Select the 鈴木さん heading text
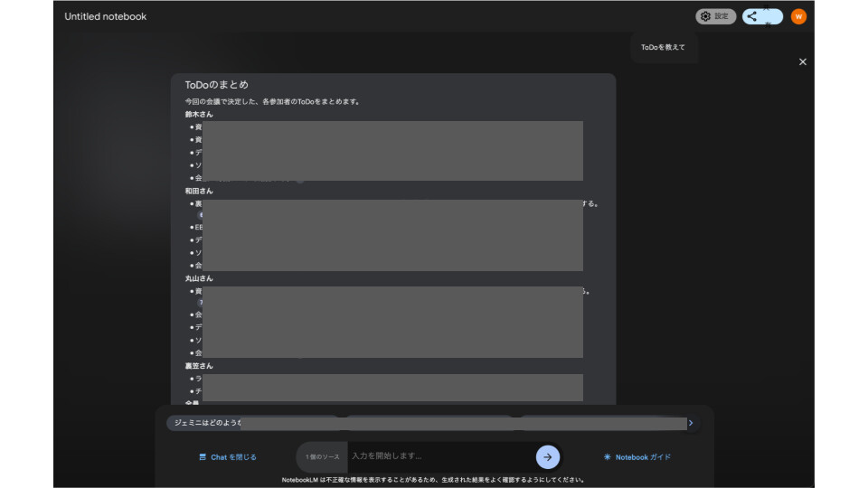Viewport: 868px width, 488px height. pos(199,115)
